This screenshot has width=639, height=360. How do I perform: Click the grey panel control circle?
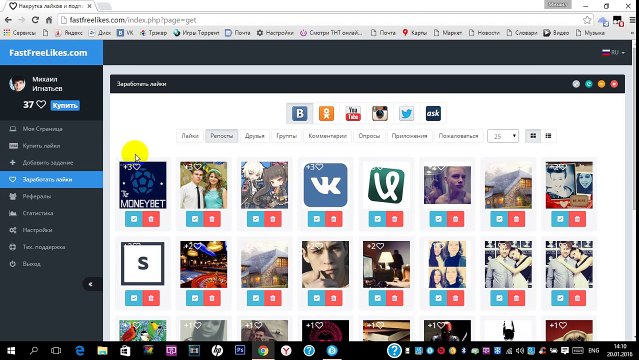(576, 84)
